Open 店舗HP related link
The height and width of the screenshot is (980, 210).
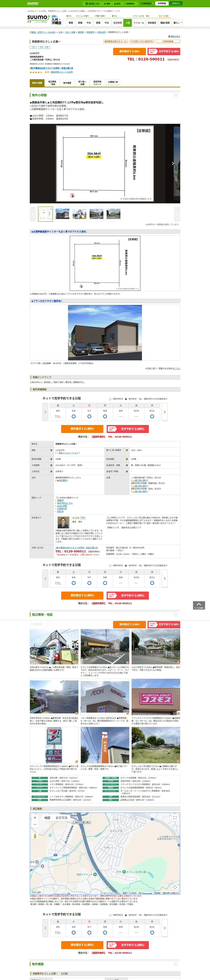60,501
